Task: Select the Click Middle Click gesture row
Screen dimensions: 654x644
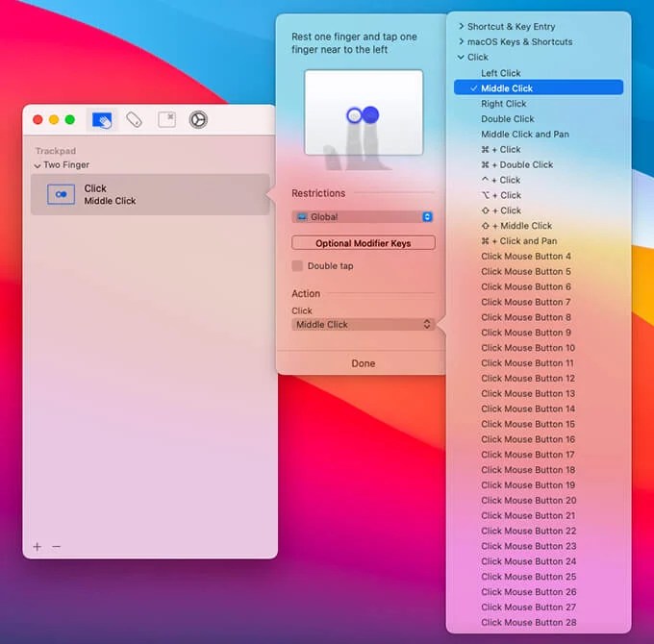Action: [x=150, y=195]
